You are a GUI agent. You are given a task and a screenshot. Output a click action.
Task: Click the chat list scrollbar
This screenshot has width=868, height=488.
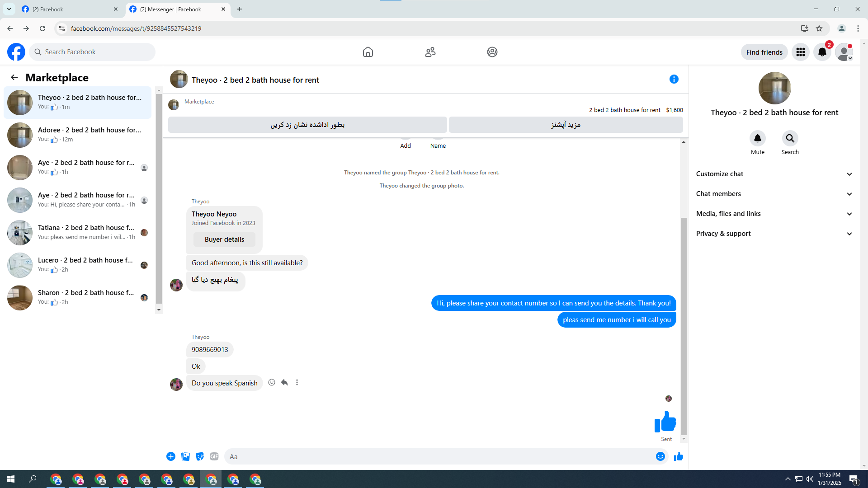(x=159, y=199)
